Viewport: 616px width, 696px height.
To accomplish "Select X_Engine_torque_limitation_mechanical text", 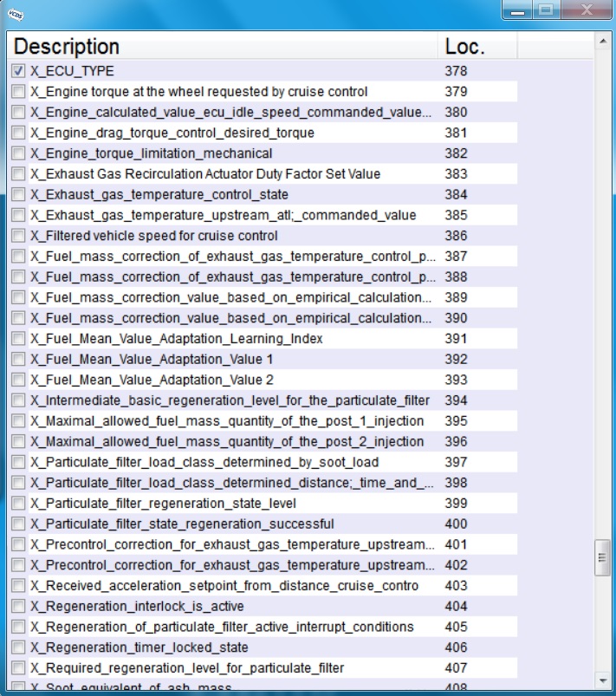I will tap(151, 153).
